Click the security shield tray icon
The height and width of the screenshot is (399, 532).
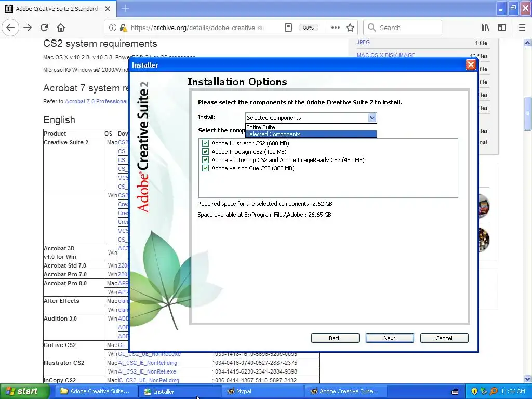tap(474, 391)
